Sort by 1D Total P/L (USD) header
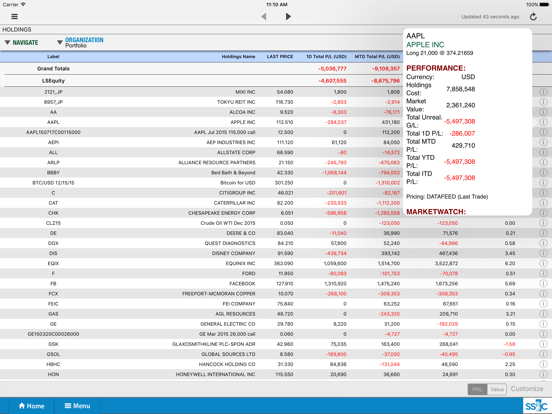 tap(326, 57)
